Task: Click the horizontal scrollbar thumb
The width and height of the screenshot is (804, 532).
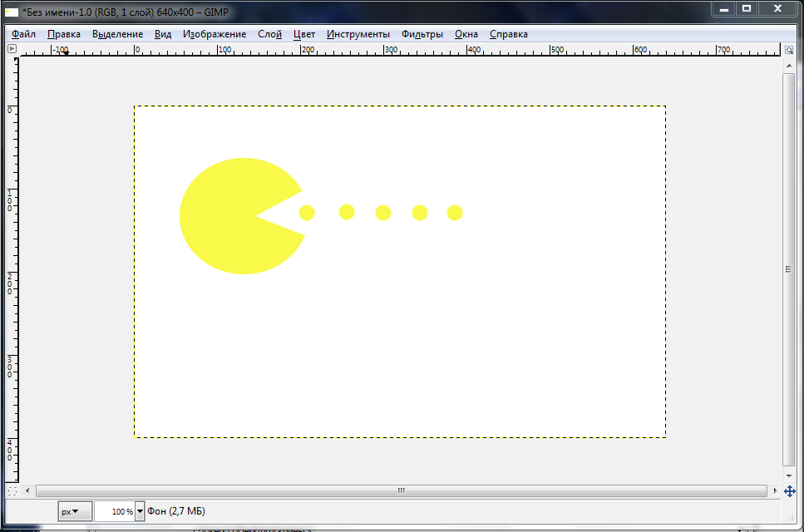Action: [x=402, y=490]
